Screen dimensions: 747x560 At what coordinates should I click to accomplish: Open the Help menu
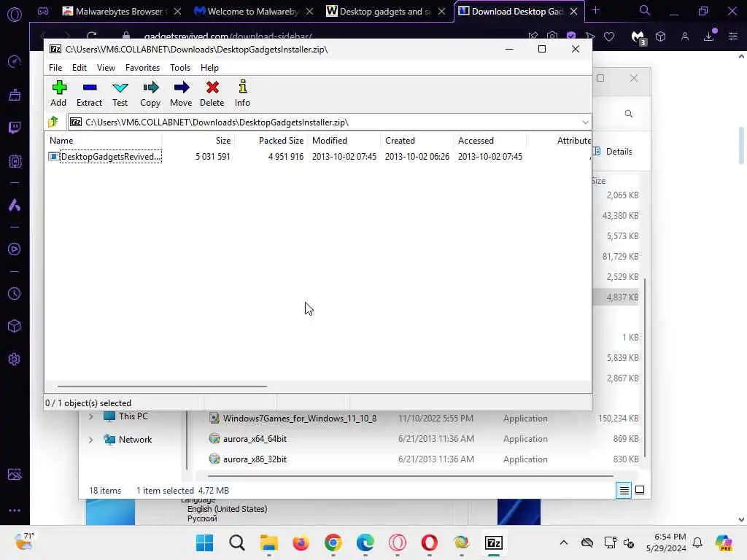[209, 68]
